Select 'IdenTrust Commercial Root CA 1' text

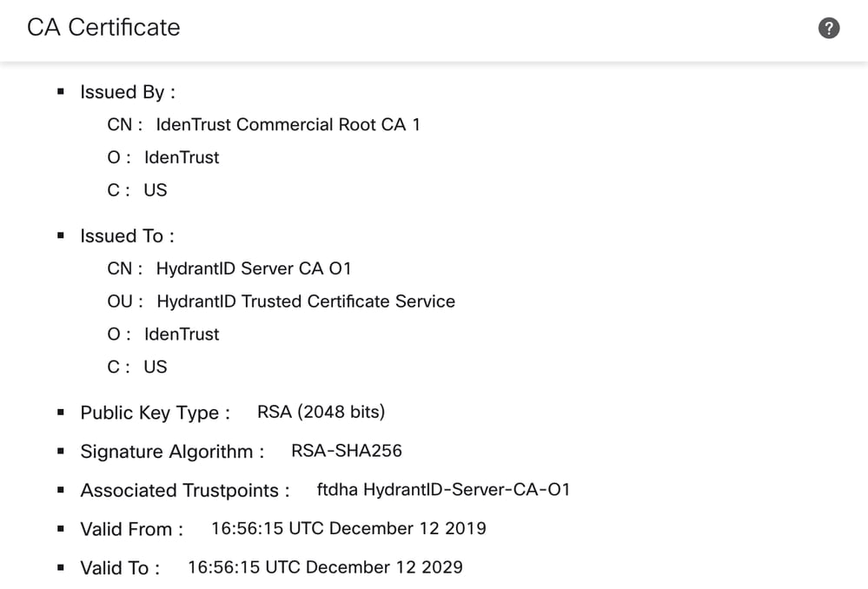(x=288, y=124)
